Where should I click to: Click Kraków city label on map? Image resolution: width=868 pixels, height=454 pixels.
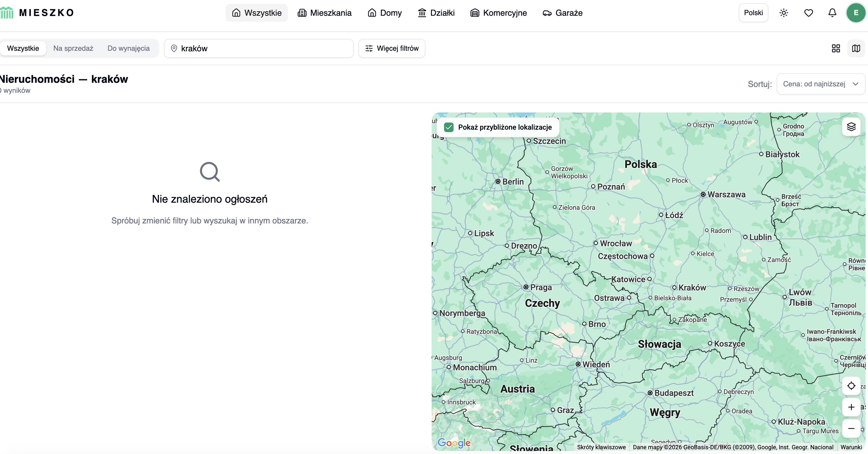pos(692,288)
